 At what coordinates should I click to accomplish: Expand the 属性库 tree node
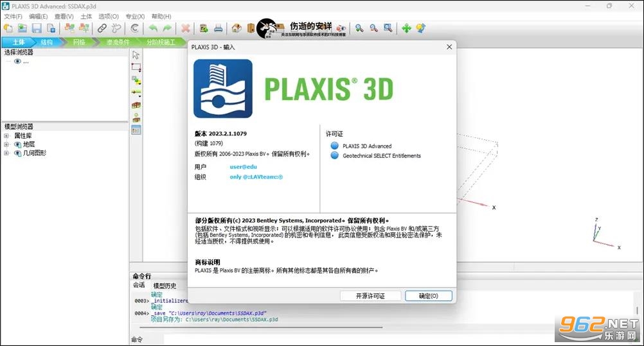(x=6, y=136)
